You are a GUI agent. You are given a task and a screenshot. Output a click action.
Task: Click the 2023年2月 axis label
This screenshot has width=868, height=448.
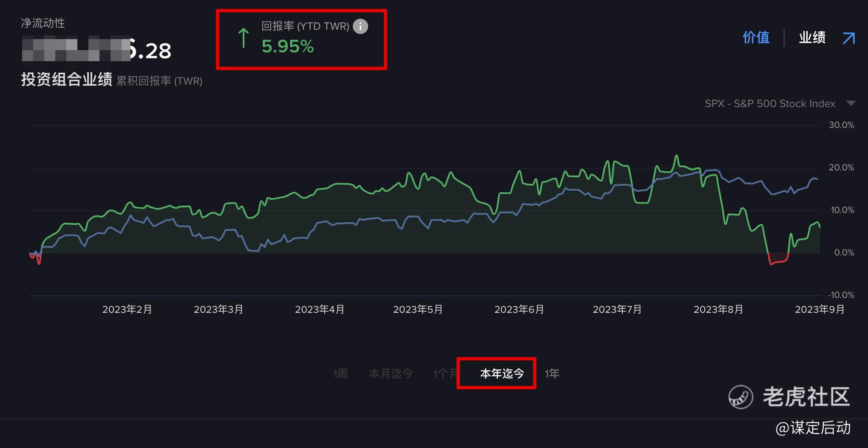click(x=127, y=309)
